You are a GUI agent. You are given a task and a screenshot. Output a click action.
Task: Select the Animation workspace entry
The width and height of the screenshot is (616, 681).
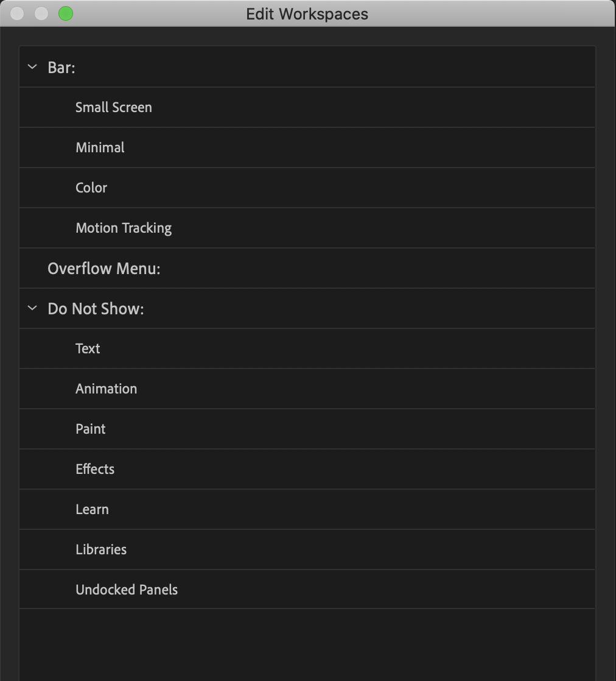(106, 389)
